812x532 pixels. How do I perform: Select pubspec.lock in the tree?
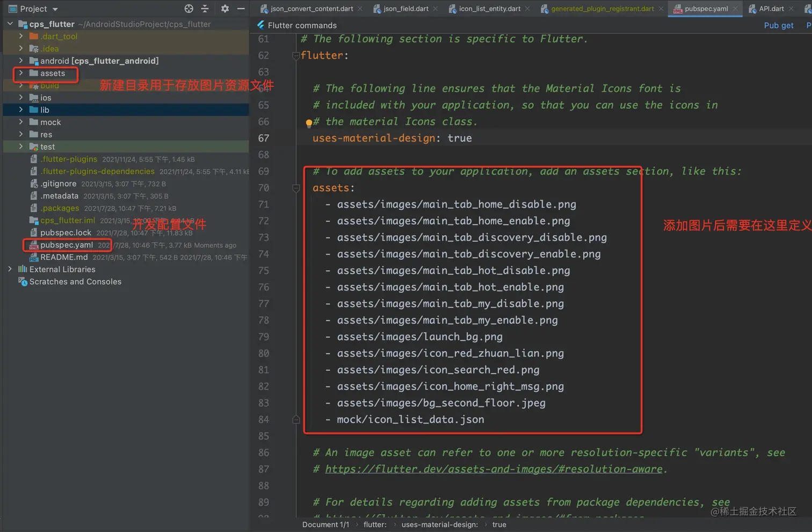(x=66, y=232)
